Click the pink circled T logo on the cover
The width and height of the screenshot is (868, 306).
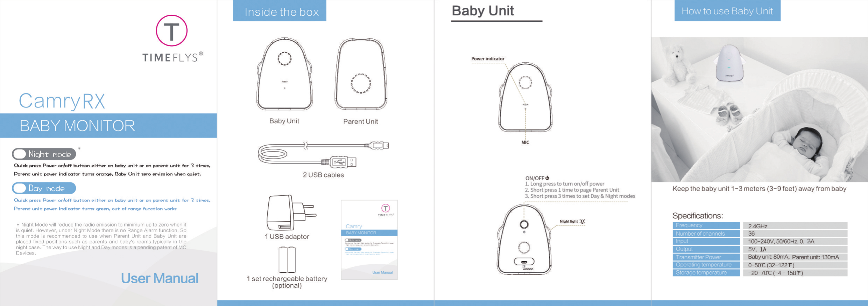pyautogui.click(x=171, y=30)
